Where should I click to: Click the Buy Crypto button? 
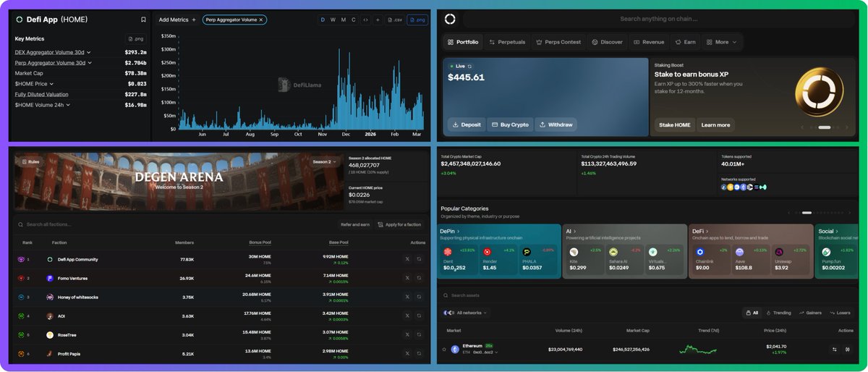(x=510, y=124)
